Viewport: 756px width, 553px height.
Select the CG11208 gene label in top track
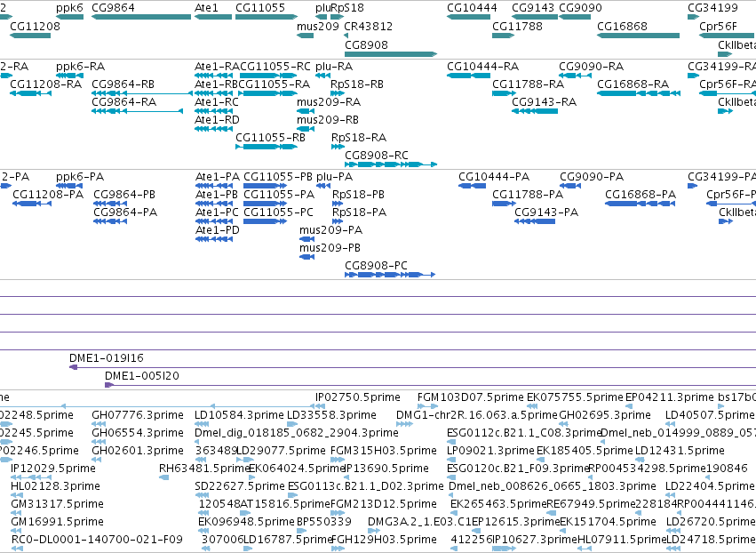(36, 26)
